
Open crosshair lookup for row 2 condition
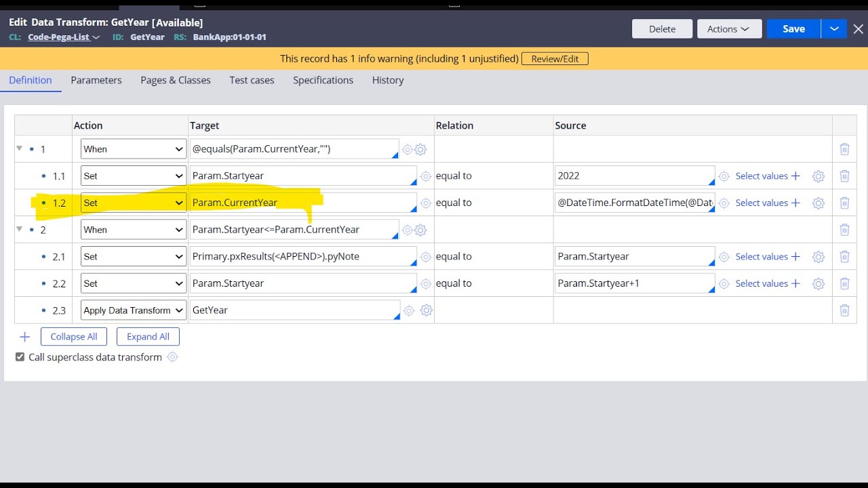point(408,230)
